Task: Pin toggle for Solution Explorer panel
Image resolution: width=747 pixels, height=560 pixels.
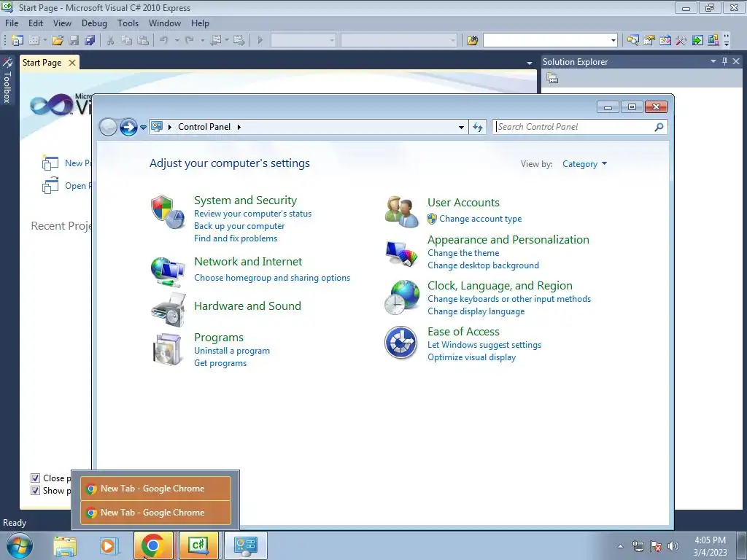Action: click(x=724, y=61)
